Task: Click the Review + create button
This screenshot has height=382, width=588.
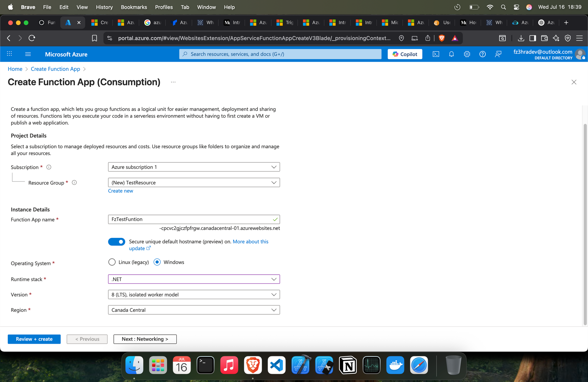Action: 34,339
